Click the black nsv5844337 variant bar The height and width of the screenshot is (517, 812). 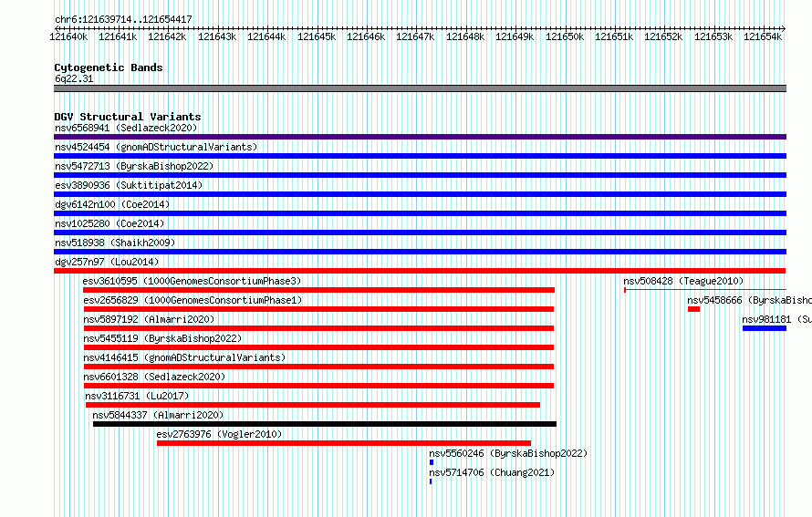[325, 424]
